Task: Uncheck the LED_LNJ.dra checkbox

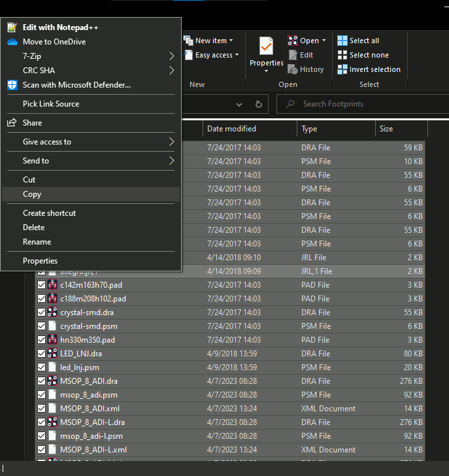Action: 41,354
